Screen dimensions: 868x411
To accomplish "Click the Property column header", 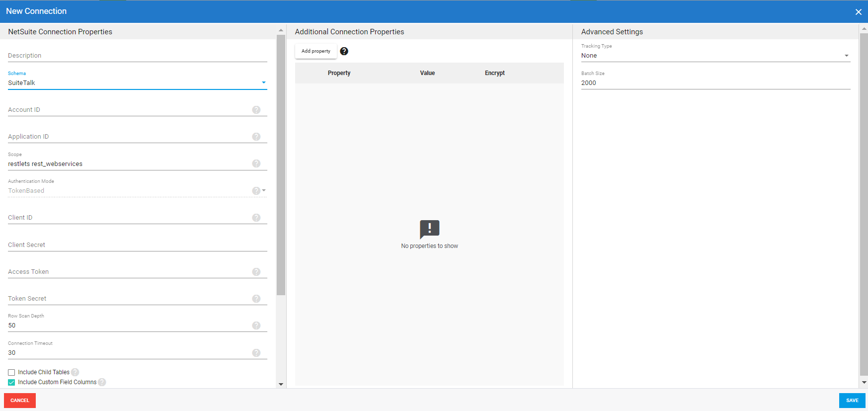I will [x=339, y=73].
